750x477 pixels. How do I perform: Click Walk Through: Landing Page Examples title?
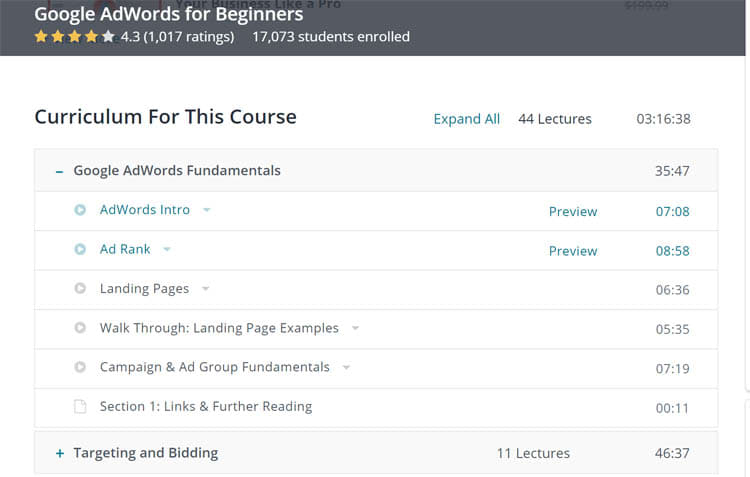coord(219,328)
